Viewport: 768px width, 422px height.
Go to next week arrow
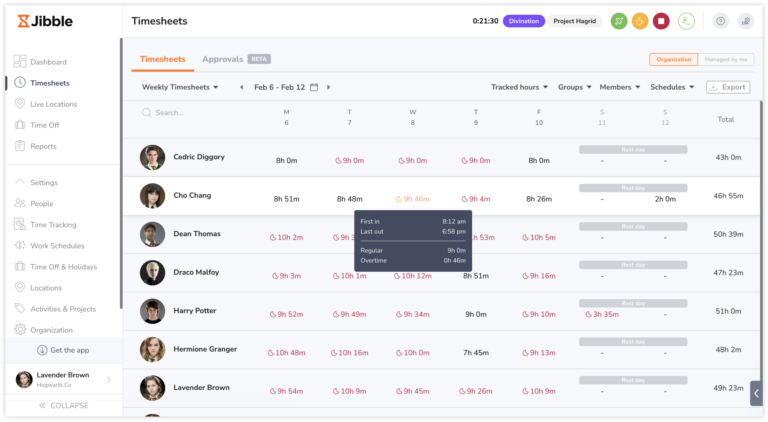click(329, 87)
